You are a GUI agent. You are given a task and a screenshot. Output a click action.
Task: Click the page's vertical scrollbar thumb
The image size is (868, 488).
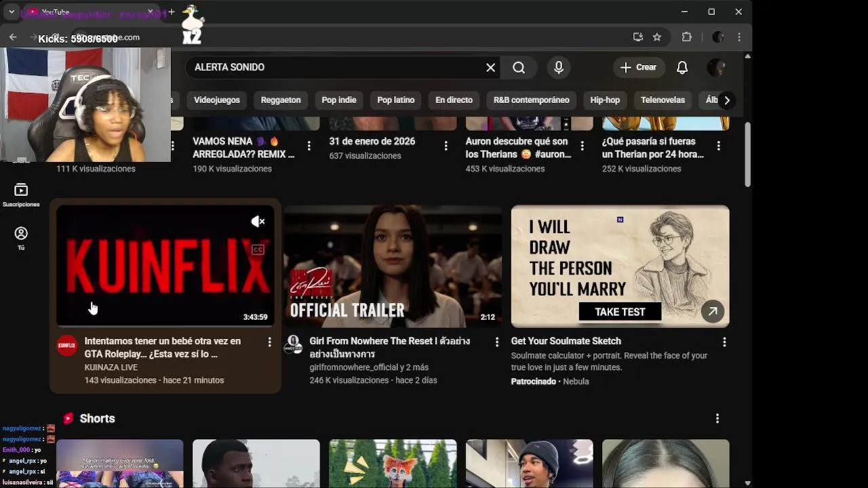click(x=747, y=155)
